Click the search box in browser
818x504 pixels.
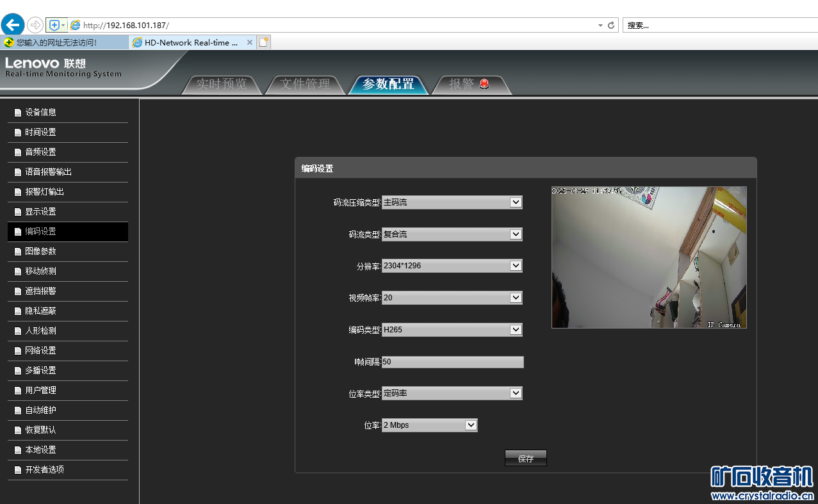pos(720,26)
